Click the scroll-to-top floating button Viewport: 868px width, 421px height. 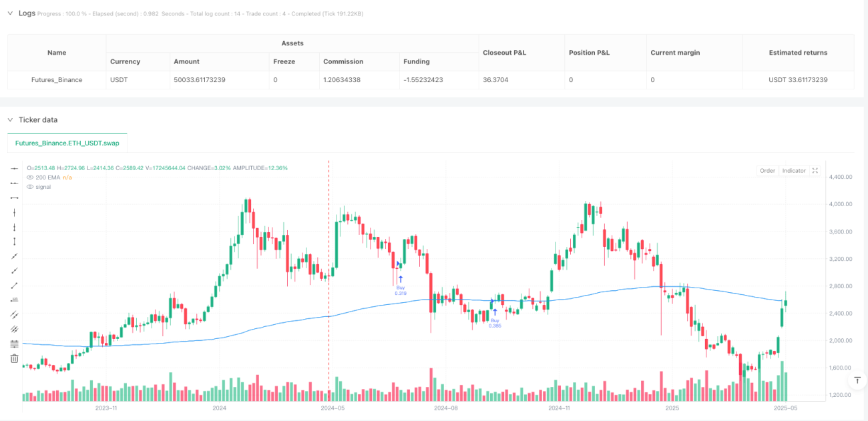click(857, 380)
